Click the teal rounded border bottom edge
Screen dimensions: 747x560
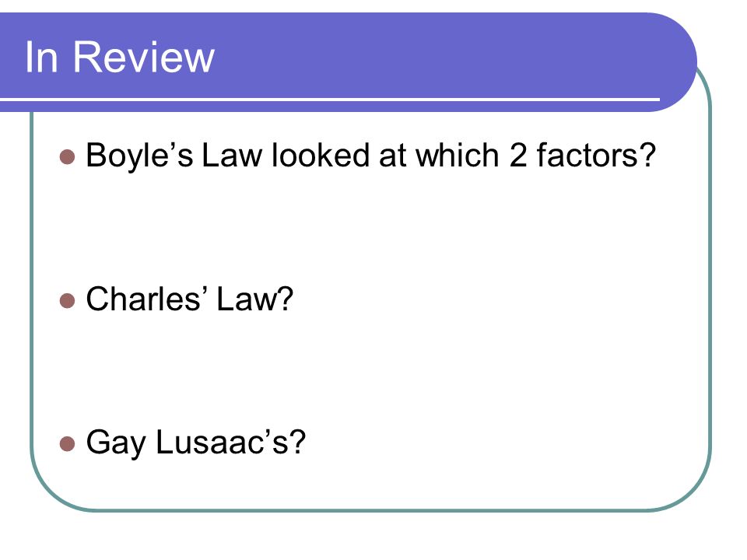tap(370, 510)
